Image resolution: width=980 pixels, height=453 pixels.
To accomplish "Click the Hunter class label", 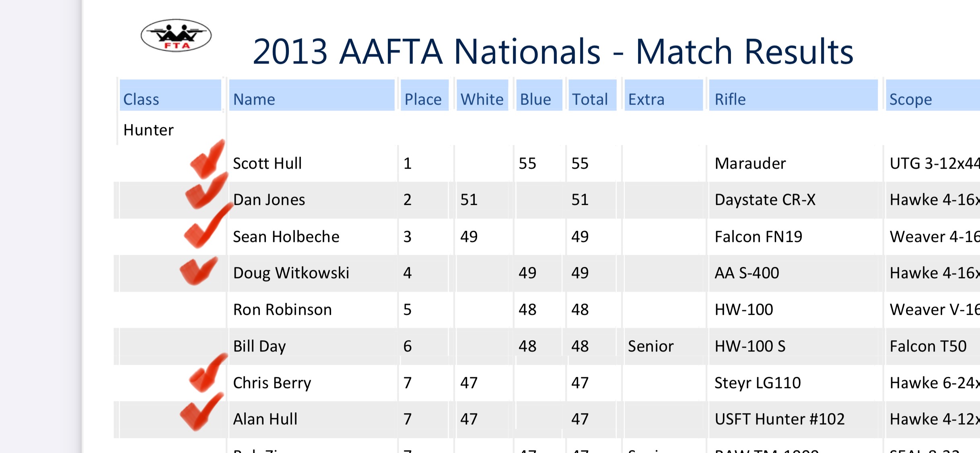I will [148, 130].
